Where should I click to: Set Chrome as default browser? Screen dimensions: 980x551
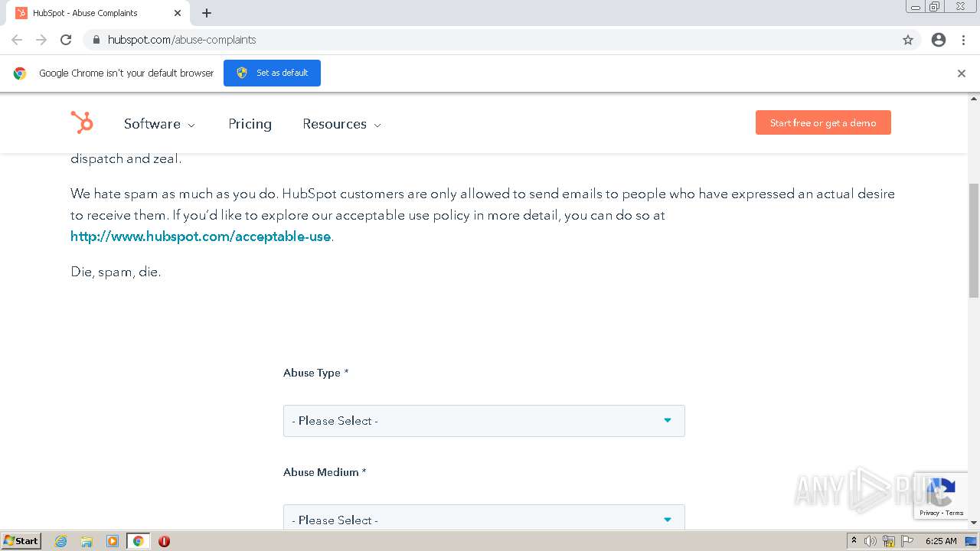272,73
